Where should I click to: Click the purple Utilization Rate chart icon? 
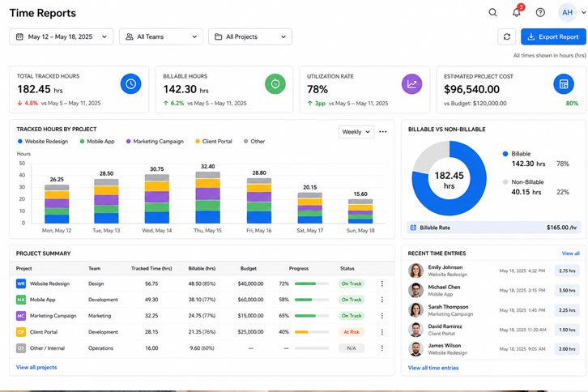click(411, 84)
